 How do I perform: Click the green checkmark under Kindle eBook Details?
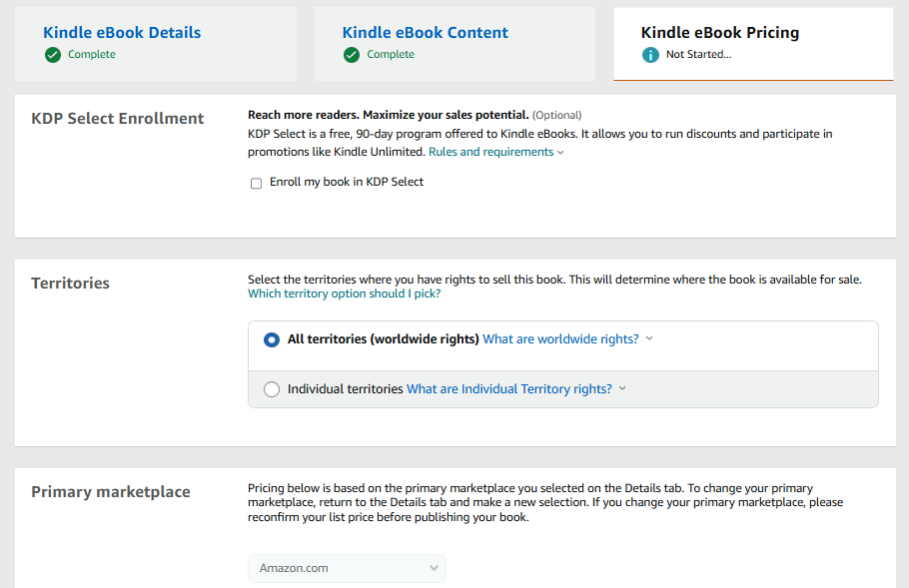tap(53, 55)
